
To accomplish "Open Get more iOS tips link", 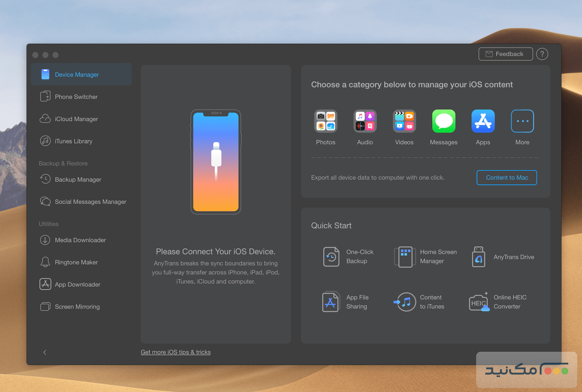I will click(175, 352).
